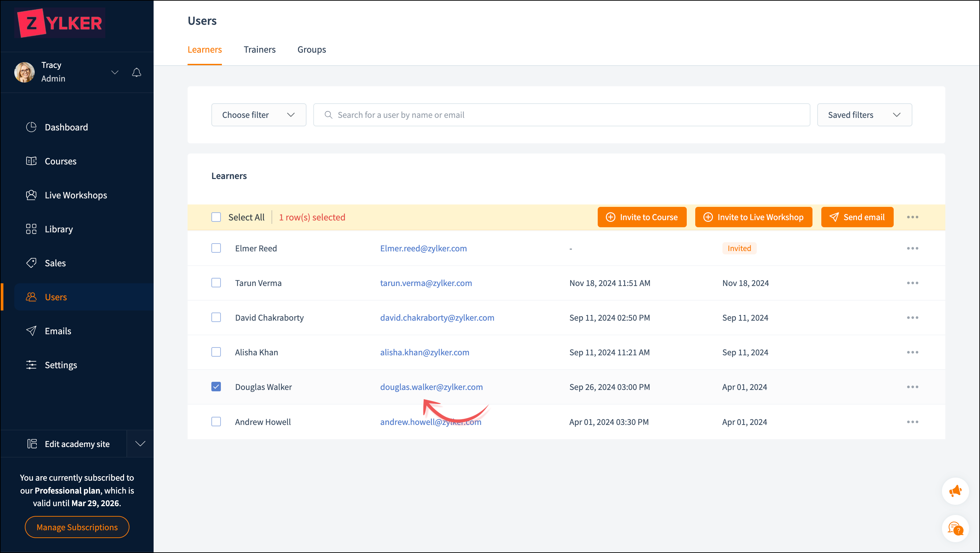
Task: Open the Choose filter dropdown
Action: 259,115
